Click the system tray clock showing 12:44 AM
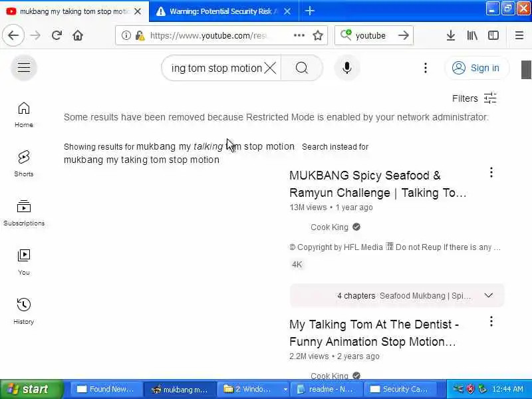 click(507, 389)
